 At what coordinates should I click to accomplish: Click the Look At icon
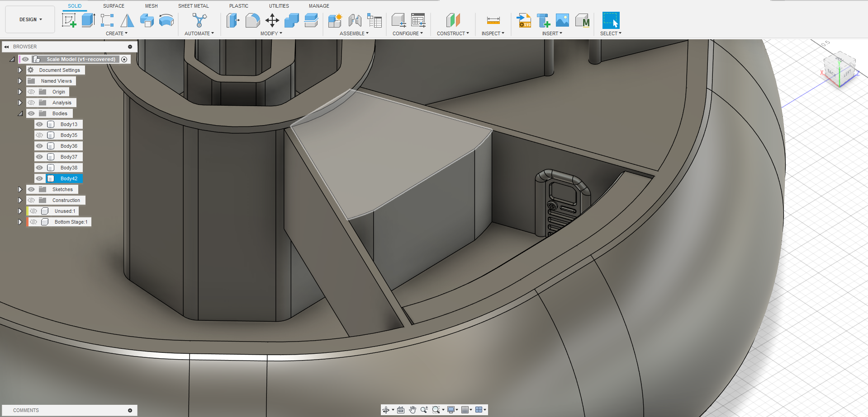click(x=401, y=410)
